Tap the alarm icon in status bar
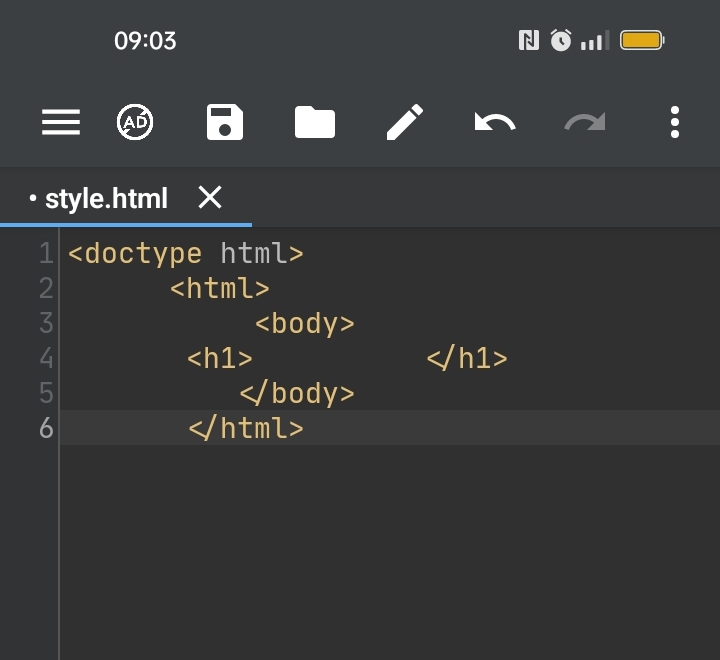Screen dimensions: 720x660 pos(561,41)
